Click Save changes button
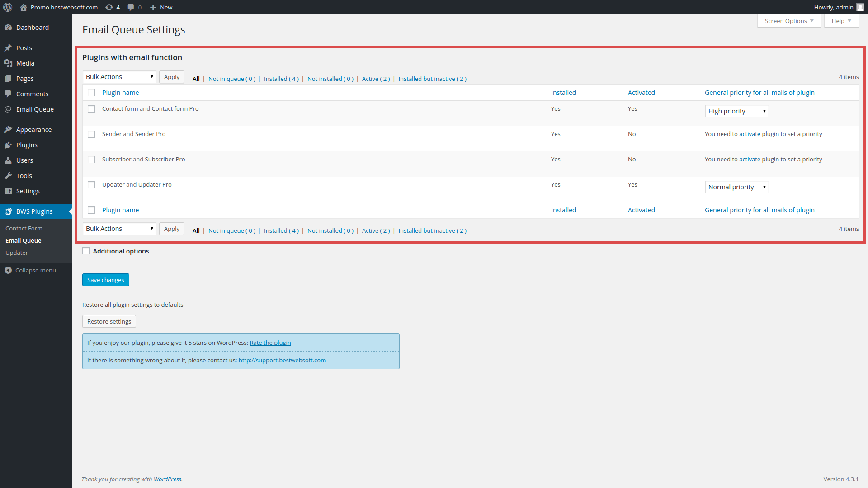This screenshot has width=868, height=488. pos(106,280)
